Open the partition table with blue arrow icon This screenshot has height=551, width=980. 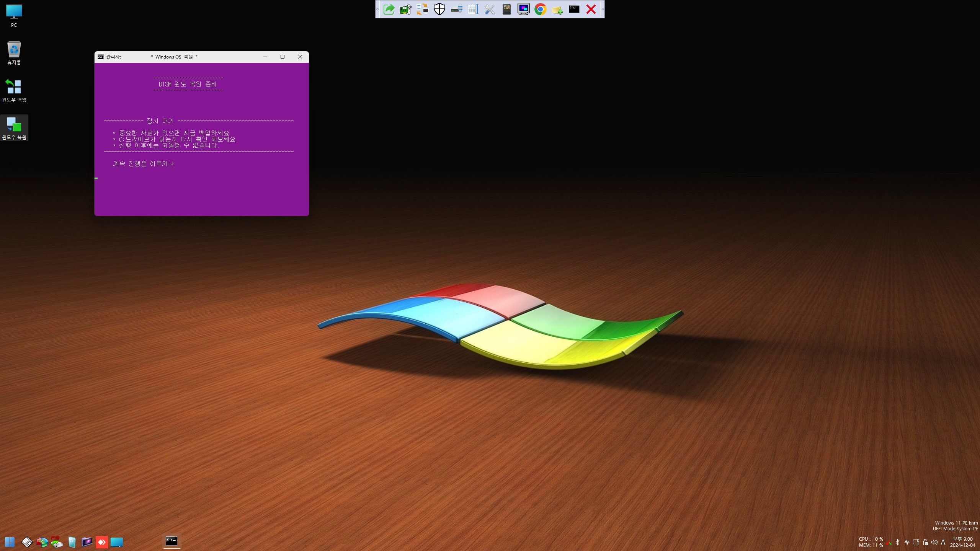(473, 9)
